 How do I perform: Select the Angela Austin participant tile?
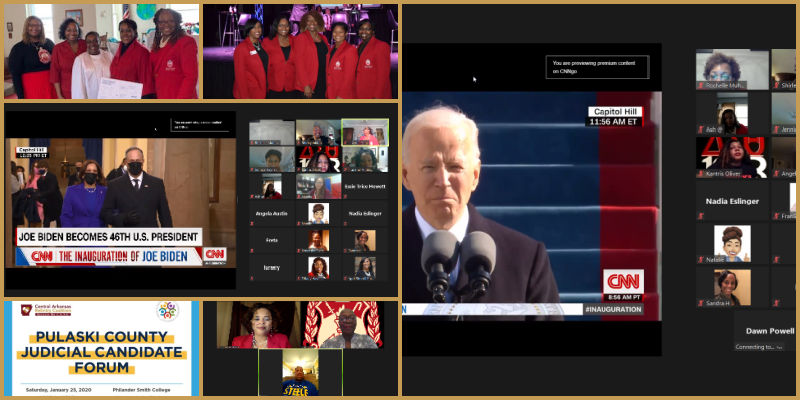coord(272,213)
